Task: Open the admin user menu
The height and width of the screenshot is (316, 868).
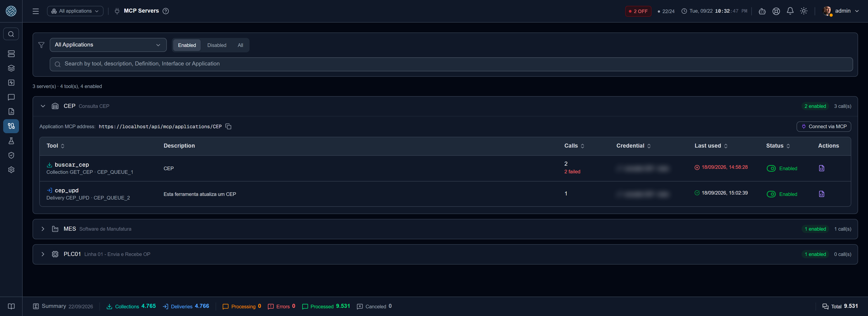Action: [841, 11]
